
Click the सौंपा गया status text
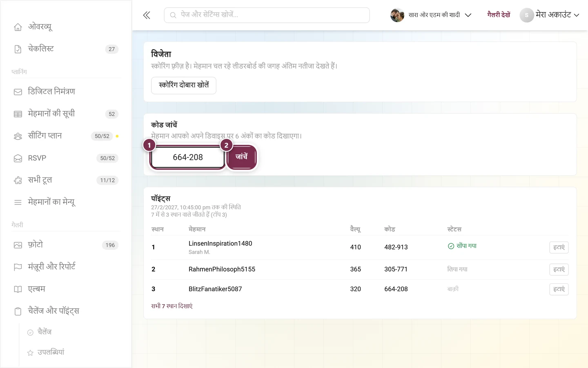(x=466, y=246)
